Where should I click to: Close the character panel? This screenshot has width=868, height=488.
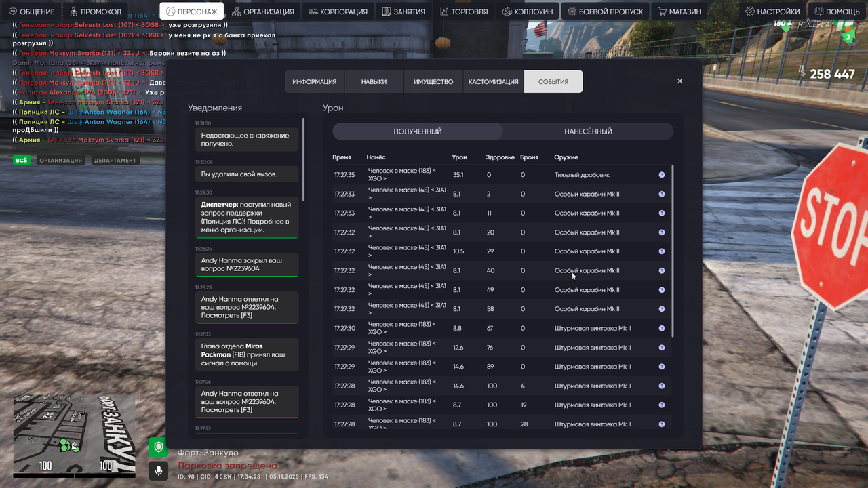pyautogui.click(x=680, y=81)
